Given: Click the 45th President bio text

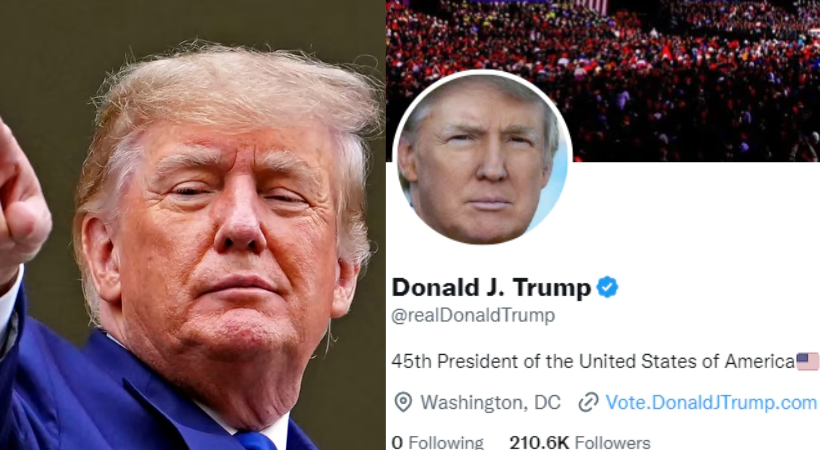Looking at the screenshot, I should (x=593, y=361).
